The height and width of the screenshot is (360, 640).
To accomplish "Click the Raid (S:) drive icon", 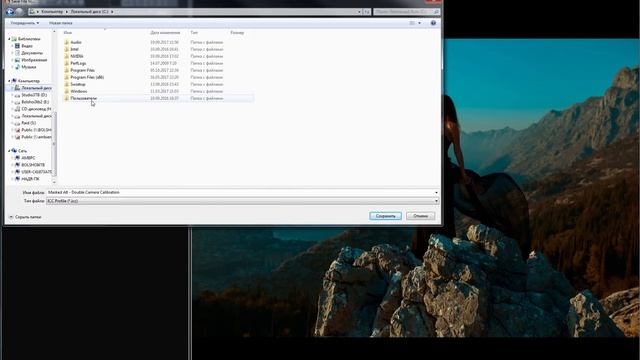I will pyautogui.click(x=17, y=123).
